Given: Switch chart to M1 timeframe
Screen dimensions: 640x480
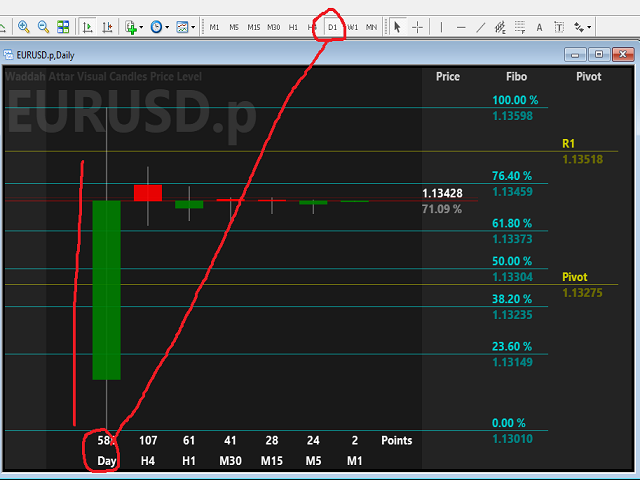Looking at the screenshot, I should (214, 27).
